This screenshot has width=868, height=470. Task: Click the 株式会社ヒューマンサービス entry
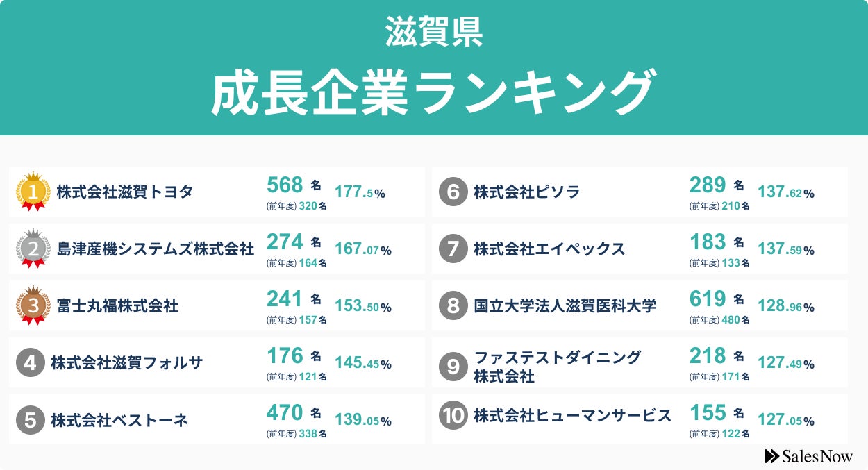(x=572, y=416)
